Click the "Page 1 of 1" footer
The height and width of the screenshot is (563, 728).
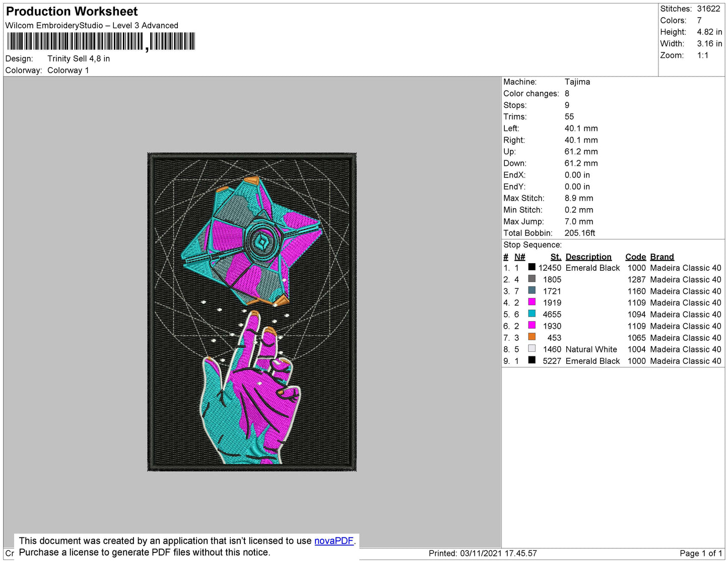coord(701,553)
